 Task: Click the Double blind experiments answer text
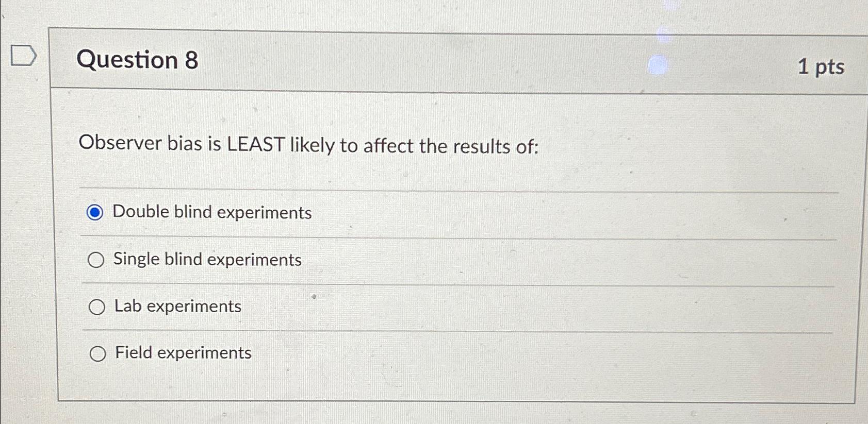click(212, 212)
